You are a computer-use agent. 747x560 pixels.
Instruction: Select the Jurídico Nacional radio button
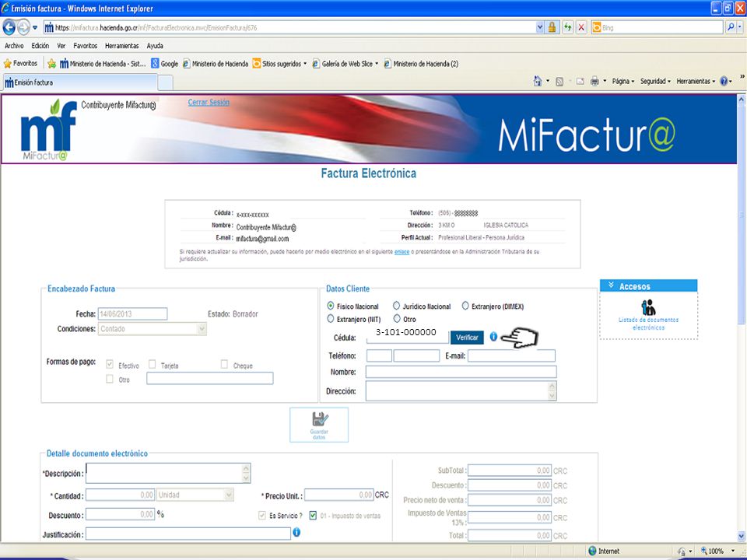[x=396, y=306]
